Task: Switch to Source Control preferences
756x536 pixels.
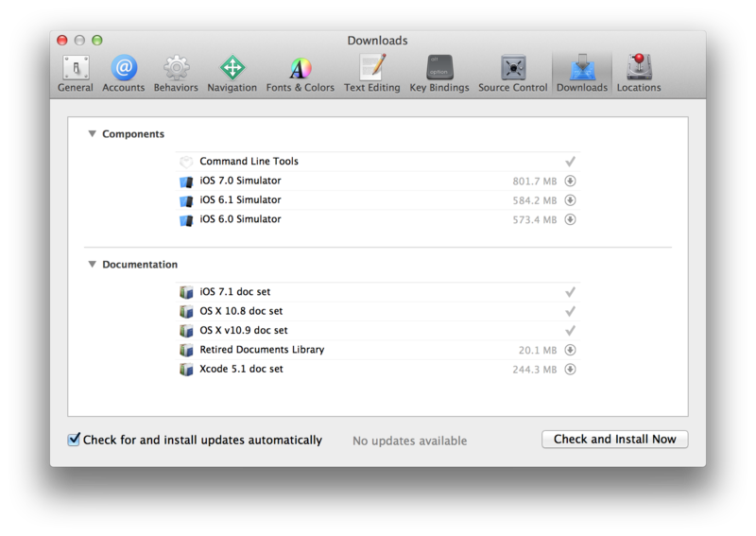Action: click(513, 74)
